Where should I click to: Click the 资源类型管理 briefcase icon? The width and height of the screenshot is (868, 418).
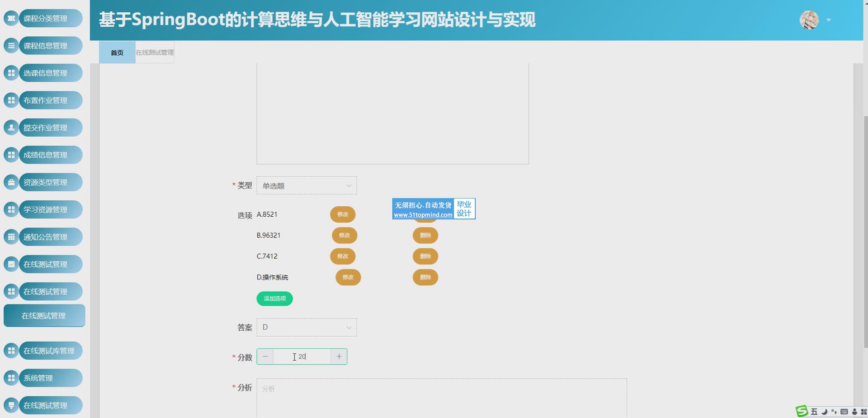[x=11, y=182]
